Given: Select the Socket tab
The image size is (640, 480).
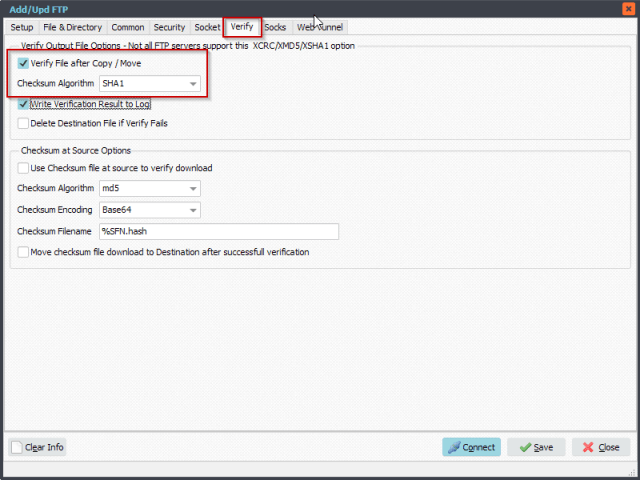Looking at the screenshot, I should click(x=207, y=27).
